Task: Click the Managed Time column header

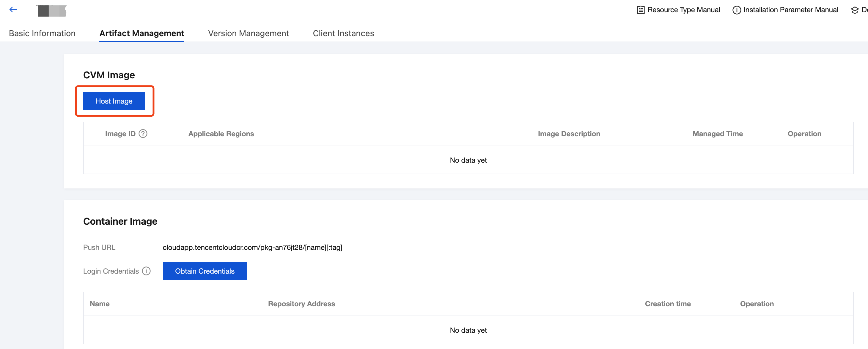Action: point(717,134)
